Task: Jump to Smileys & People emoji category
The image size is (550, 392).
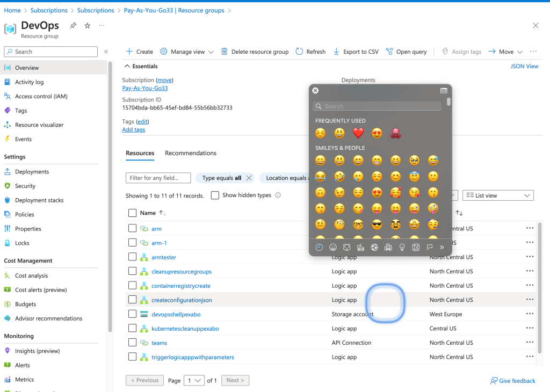Action: [333, 248]
